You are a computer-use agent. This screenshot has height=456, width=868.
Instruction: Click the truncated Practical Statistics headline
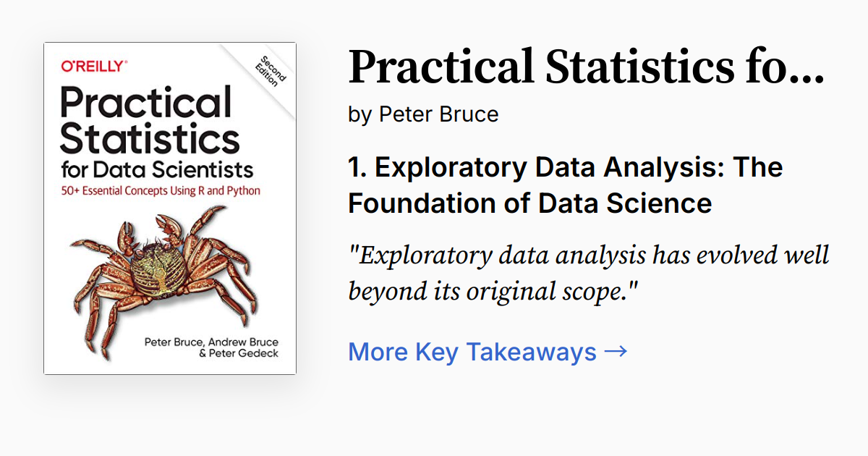click(x=587, y=67)
